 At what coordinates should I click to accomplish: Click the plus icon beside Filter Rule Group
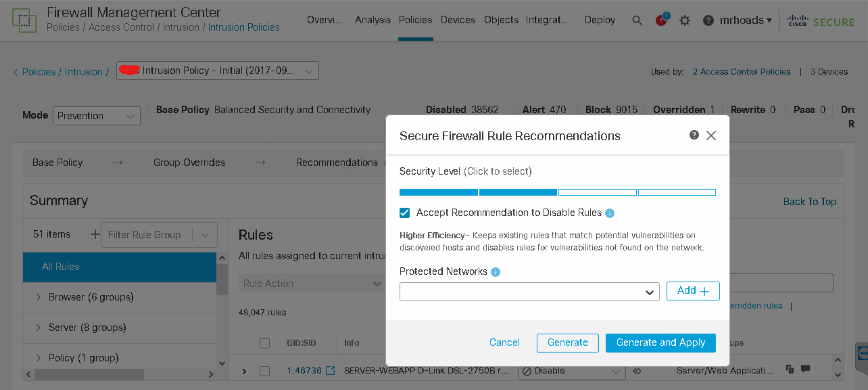coord(95,234)
